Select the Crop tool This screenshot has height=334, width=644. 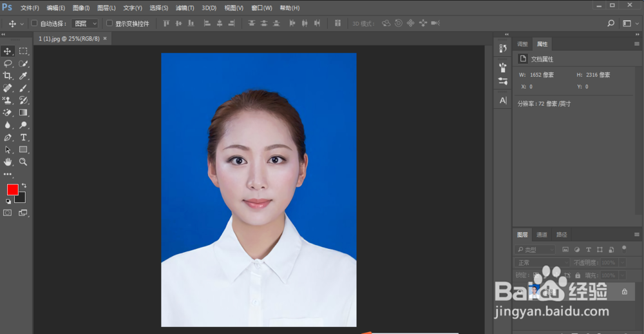(x=7, y=75)
